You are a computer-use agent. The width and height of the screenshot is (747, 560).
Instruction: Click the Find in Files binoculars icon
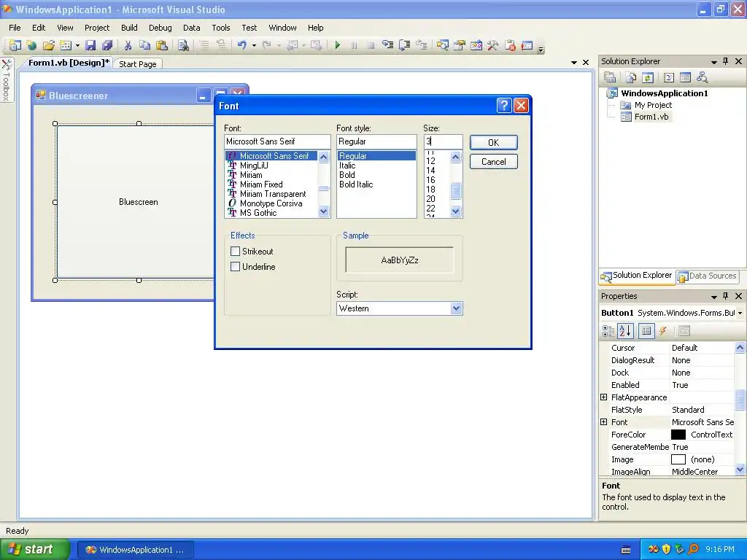183,45
